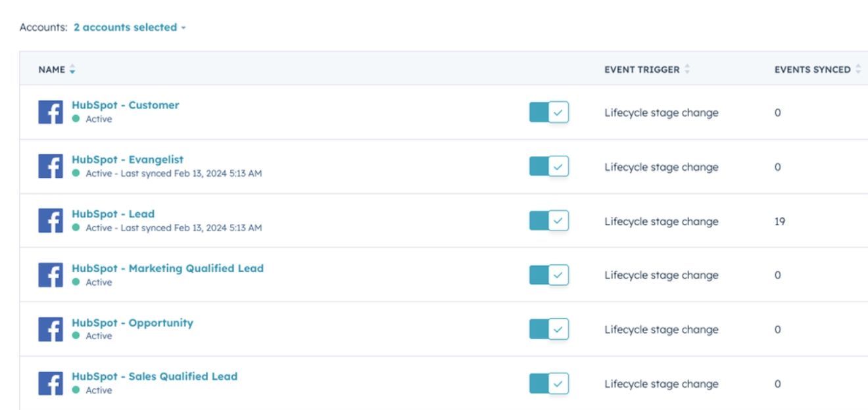868x410 pixels.
Task: Click the events synced count 0 for HubSpot - Evangelist
Action: [x=777, y=168]
